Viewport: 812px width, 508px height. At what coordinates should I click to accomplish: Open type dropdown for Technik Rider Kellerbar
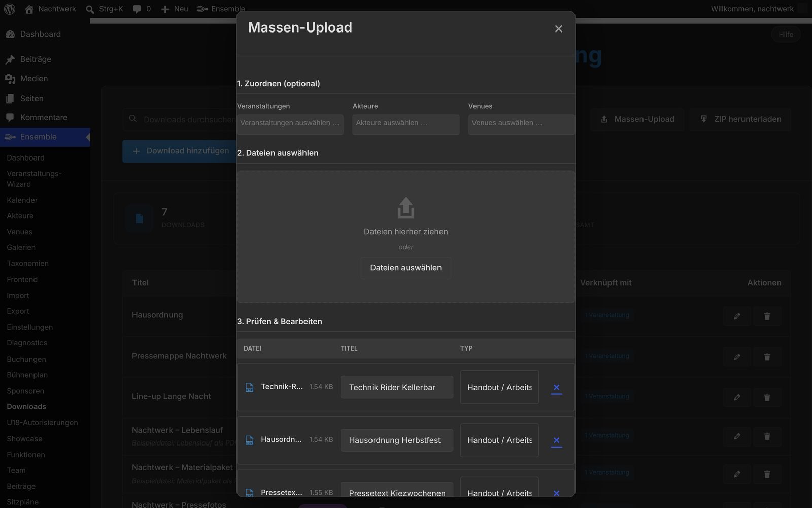[x=499, y=387]
